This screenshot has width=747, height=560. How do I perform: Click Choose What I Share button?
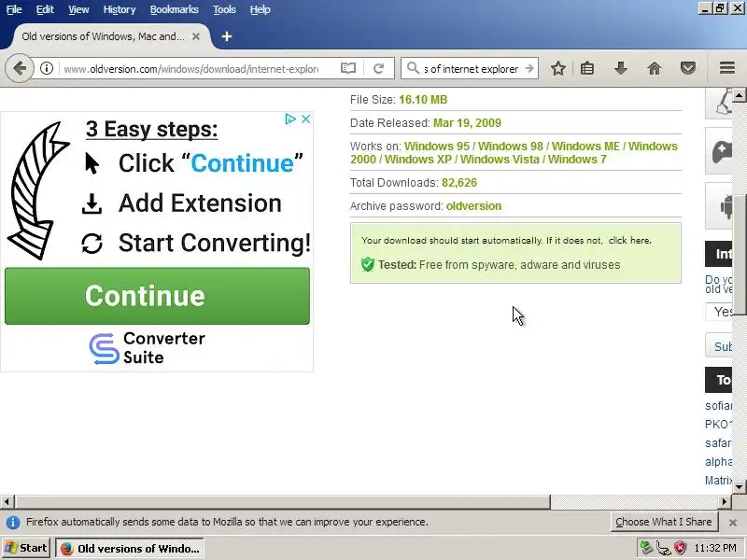(x=664, y=522)
